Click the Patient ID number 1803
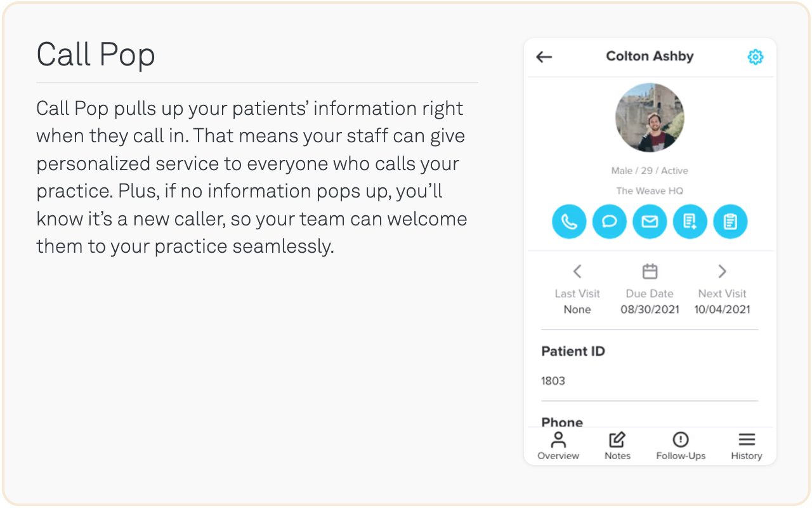Image resolution: width=812 pixels, height=508 pixels. click(x=553, y=381)
